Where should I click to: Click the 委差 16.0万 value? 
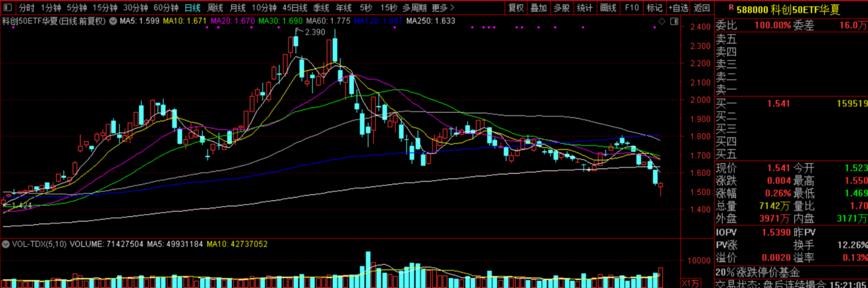coord(854,25)
